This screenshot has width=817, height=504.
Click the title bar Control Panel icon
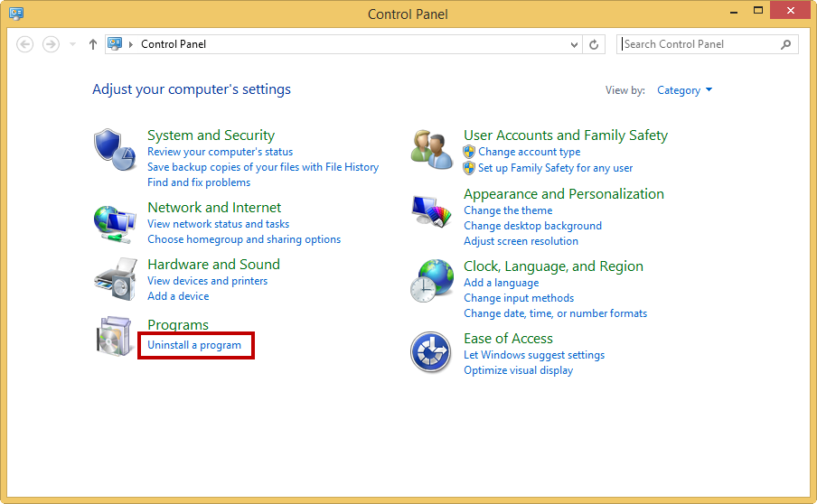tap(16, 13)
